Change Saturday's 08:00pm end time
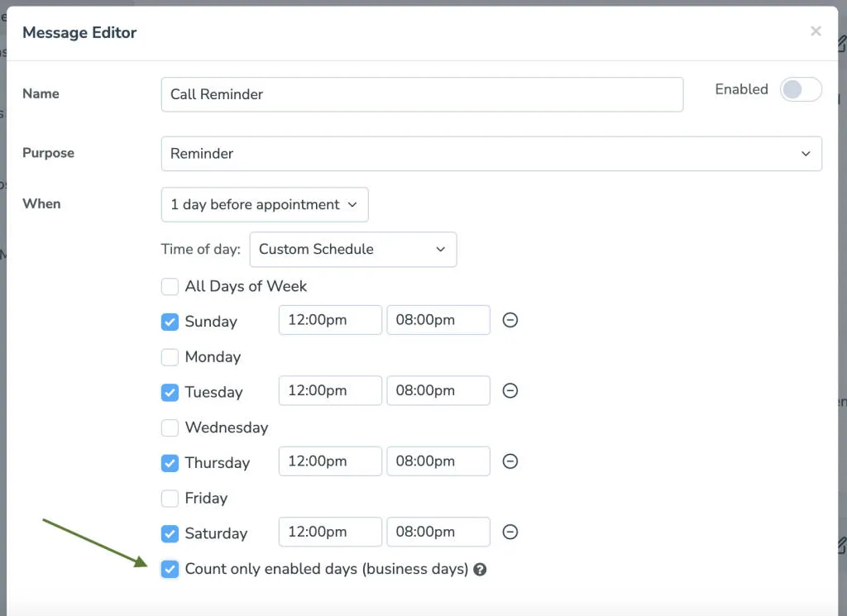847x616 pixels. coord(438,532)
